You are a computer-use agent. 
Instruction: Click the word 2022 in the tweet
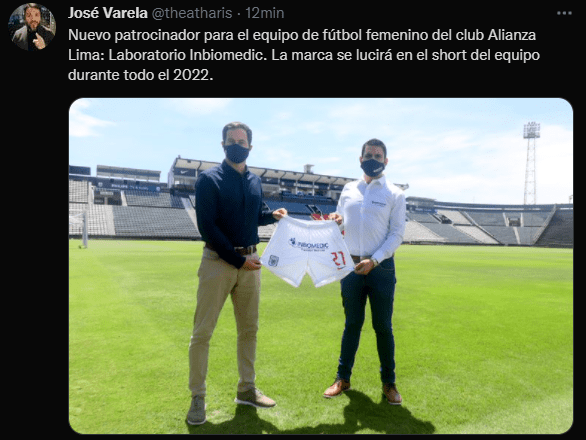193,75
